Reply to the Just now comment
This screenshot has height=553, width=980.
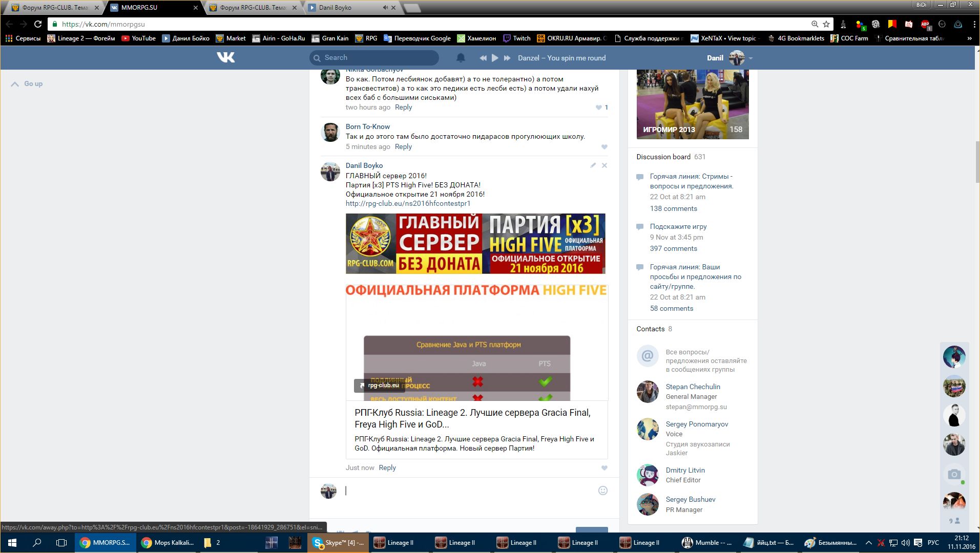pos(387,467)
